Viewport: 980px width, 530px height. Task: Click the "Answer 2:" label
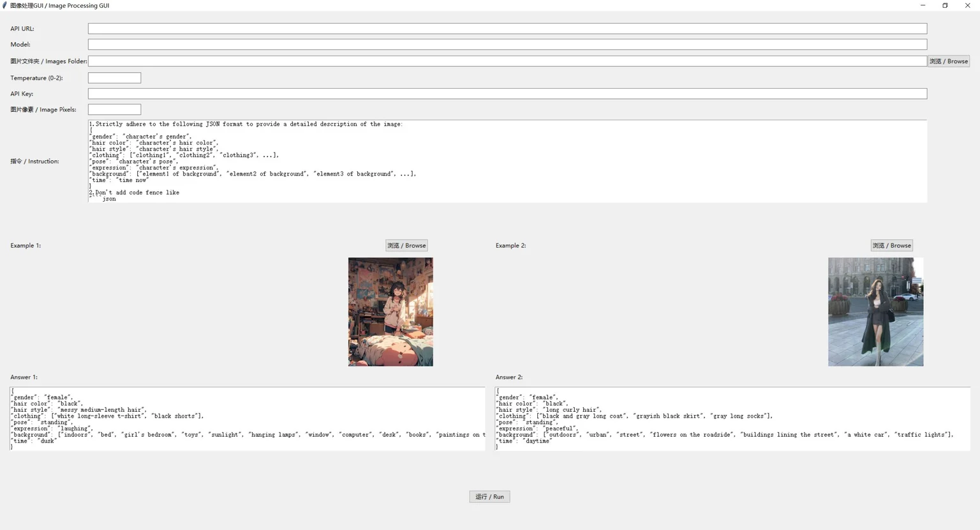pos(509,377)
